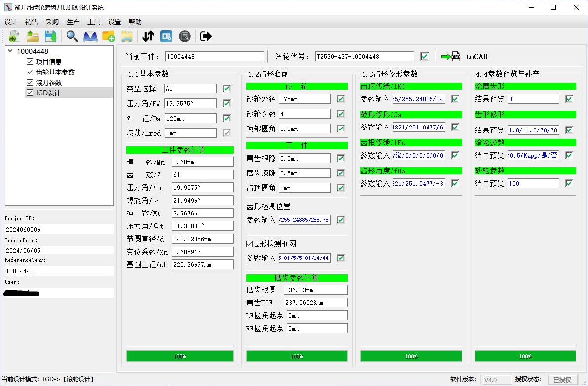This screenshot has width=588, height=386.
Task: Open the 采购 menu
Action: (52, 22)
